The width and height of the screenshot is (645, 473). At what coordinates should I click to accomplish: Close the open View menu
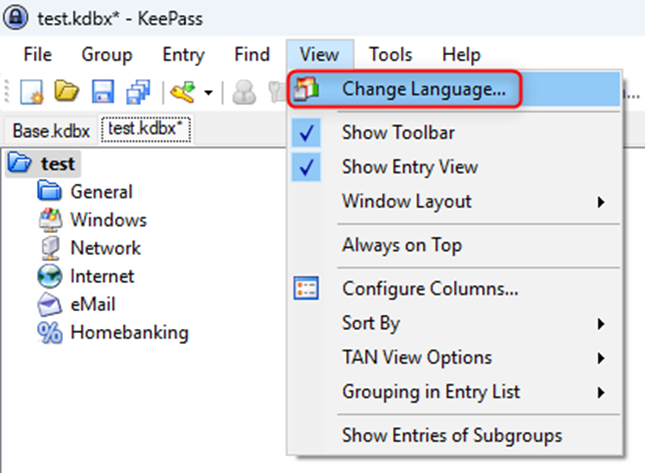320,55
